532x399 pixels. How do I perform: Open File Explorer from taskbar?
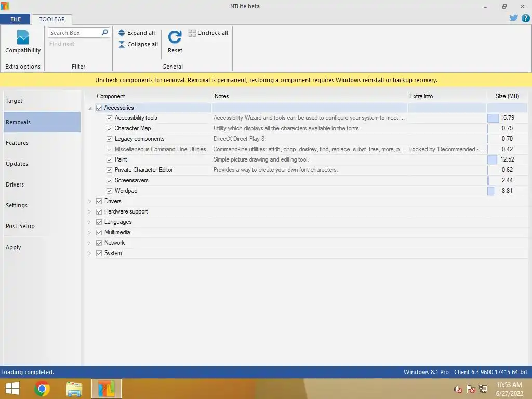tap(74, 389)
